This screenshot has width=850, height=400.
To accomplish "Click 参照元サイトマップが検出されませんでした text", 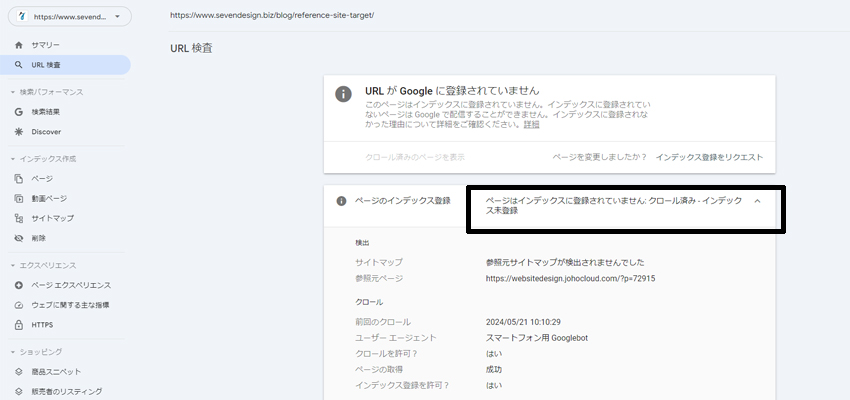I will click(x=565, y=263).
